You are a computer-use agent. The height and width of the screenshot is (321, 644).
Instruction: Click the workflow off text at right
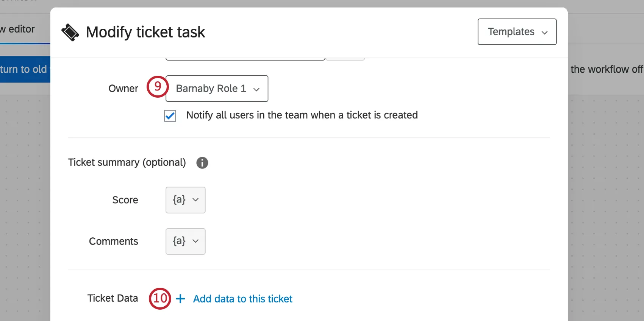[606, 69]
